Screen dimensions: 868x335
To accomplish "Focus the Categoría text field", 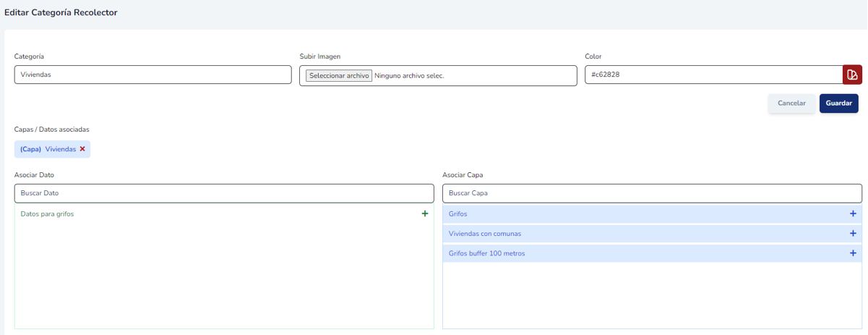I will 152,75.
